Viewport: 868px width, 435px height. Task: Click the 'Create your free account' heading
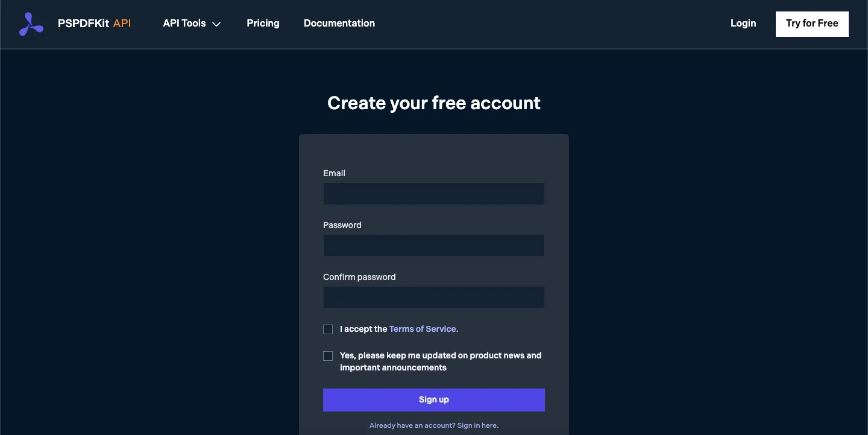pyautogui.click(x=433, y=103)
